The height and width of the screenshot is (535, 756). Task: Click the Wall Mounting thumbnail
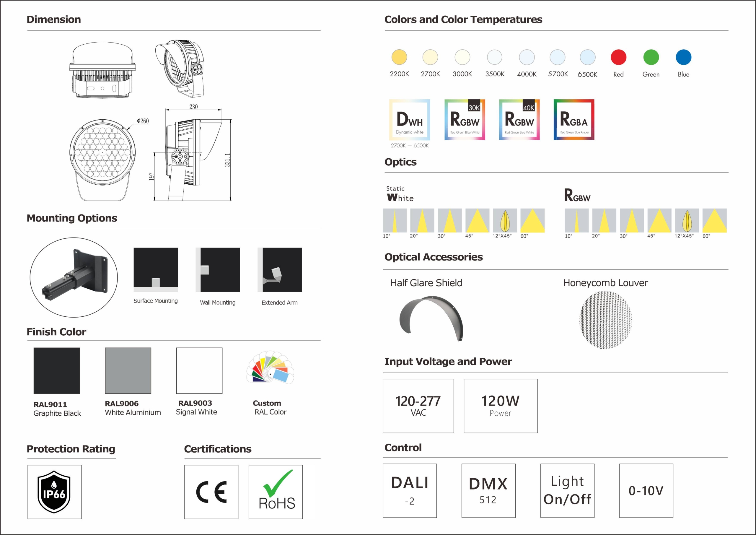218,270
